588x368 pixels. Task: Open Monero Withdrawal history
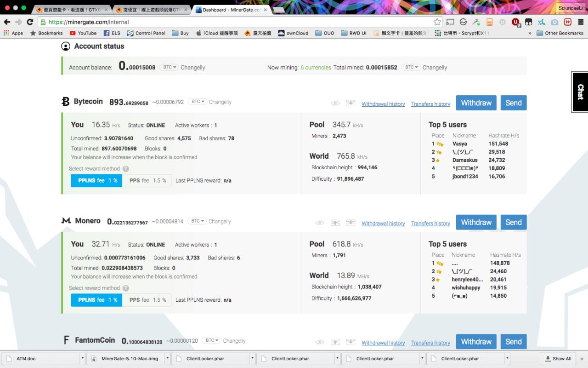point(383,224)
